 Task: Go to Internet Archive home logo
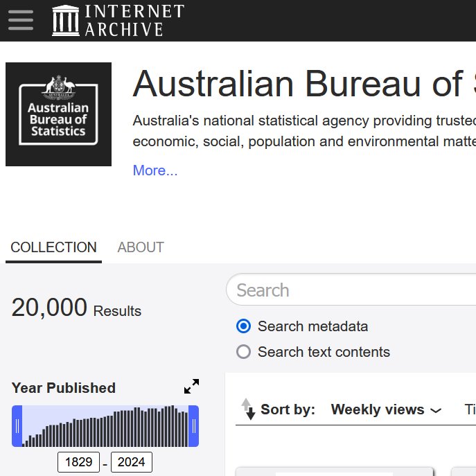click(x=118, y=20)
